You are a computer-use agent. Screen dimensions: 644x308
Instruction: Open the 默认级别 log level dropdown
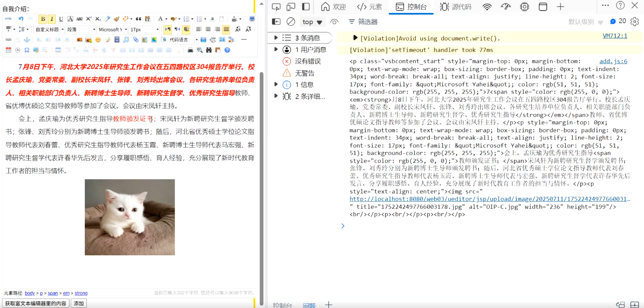click(x=585, y=22)
